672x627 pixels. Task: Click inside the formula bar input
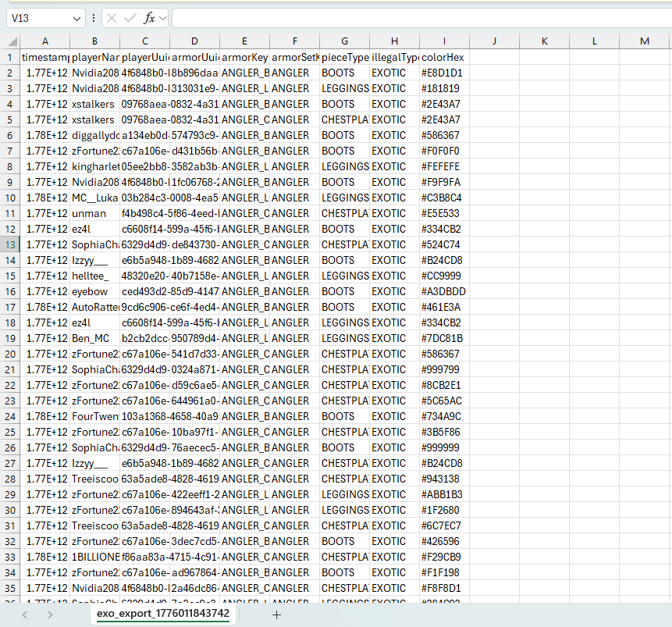[x=421, y=18]
